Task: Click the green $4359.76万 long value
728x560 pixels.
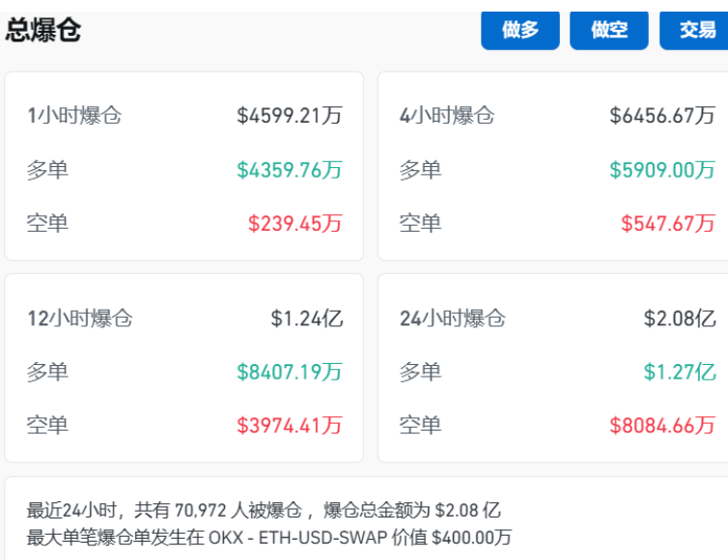Action: (290, 170)
